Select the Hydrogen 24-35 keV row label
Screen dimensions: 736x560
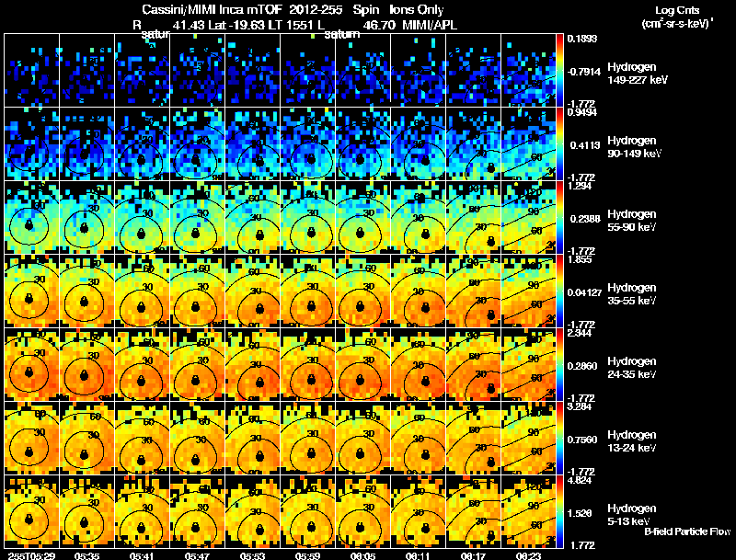click(632, 368)
